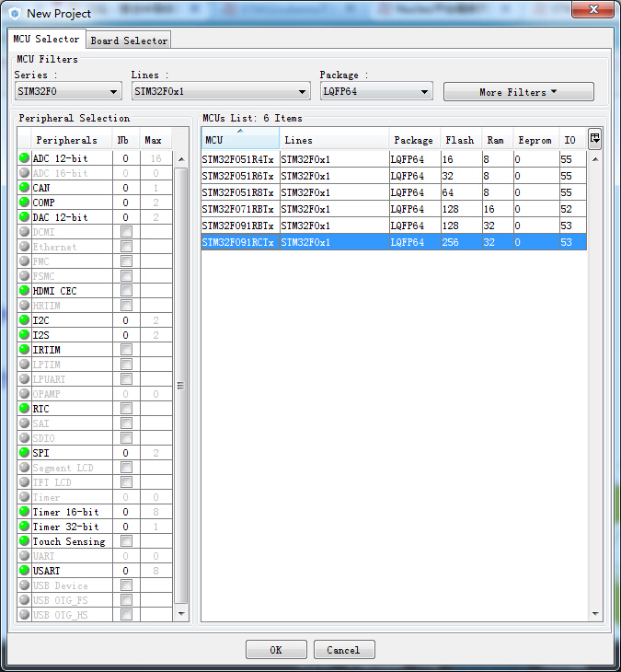
Task: Open the Series dropdown showing STM32F0
Action: pyautogui.click(x=68, y=91)
